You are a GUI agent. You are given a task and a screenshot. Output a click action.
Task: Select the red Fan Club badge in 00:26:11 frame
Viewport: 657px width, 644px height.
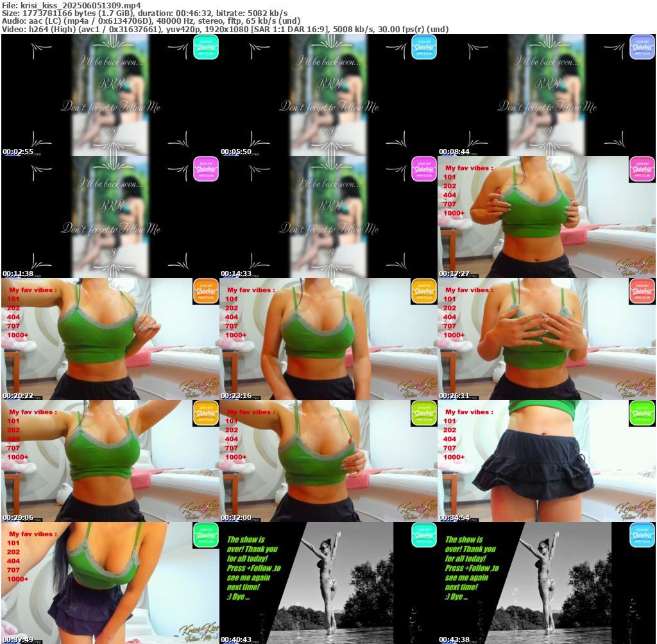point(642,291)
